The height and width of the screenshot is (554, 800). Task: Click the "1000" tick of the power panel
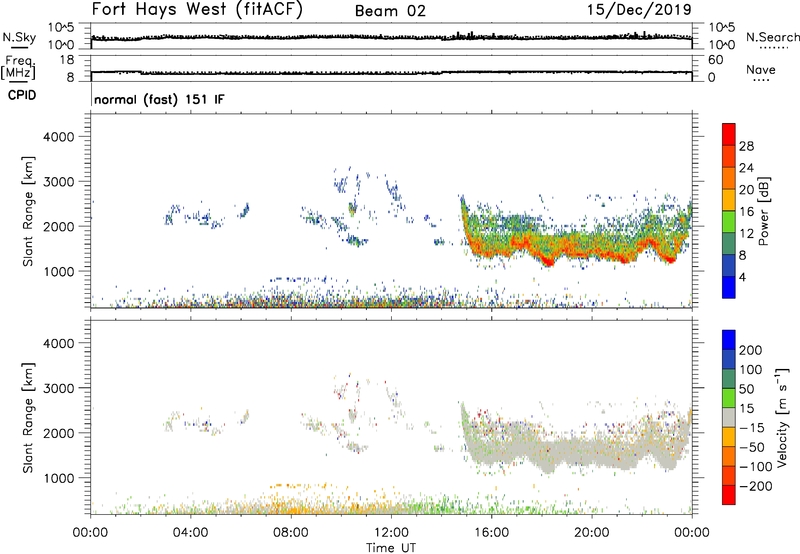pyautogui.click(x=59, y=271)
